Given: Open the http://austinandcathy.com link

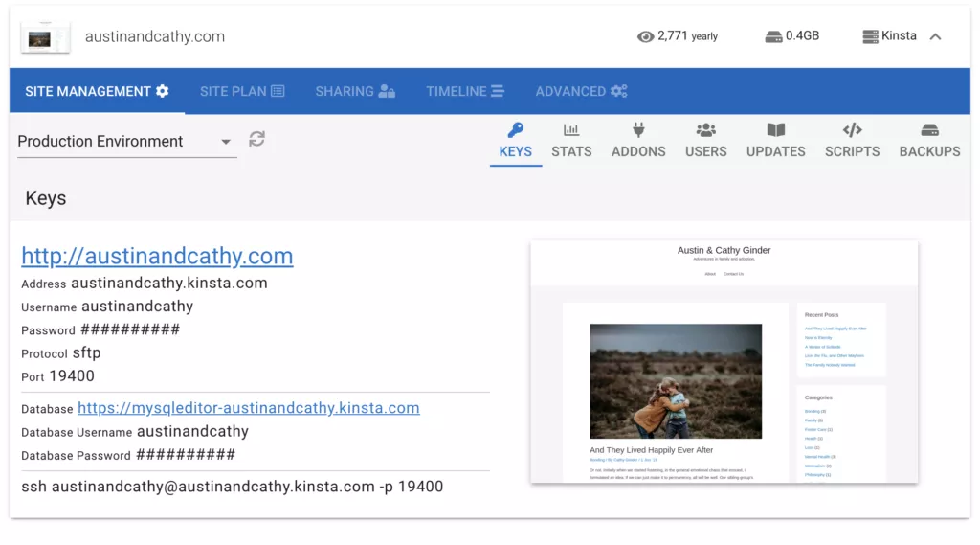Looking at the screenshot, I should pos(157,256).
